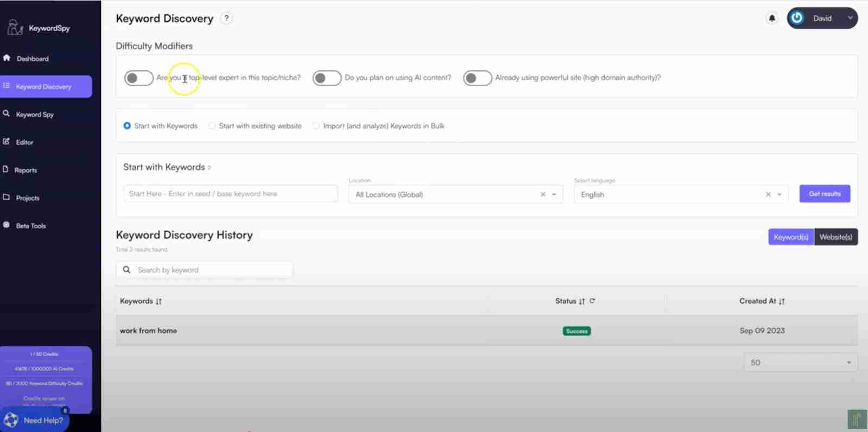Sort by Created At column arrows

click(x=782, y=301)
